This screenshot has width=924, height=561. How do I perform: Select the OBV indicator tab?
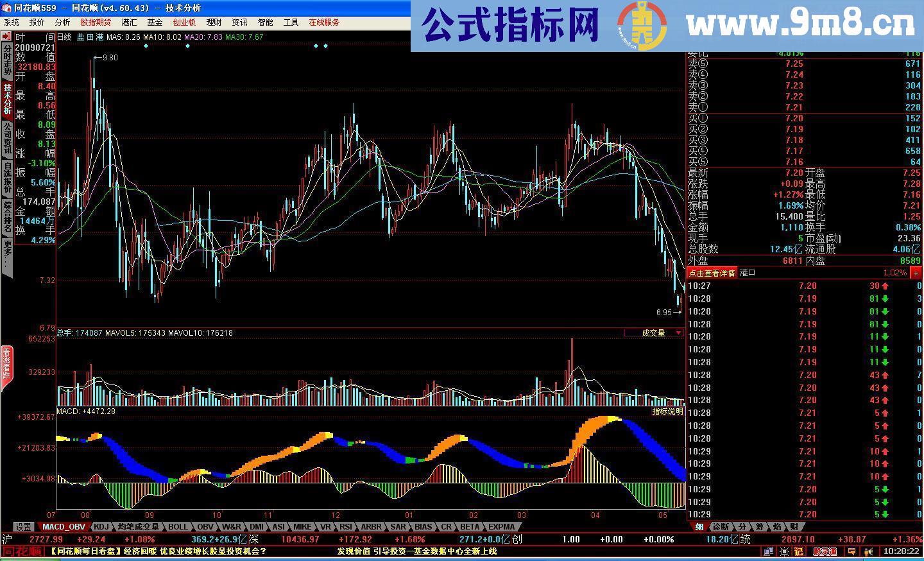205,527
